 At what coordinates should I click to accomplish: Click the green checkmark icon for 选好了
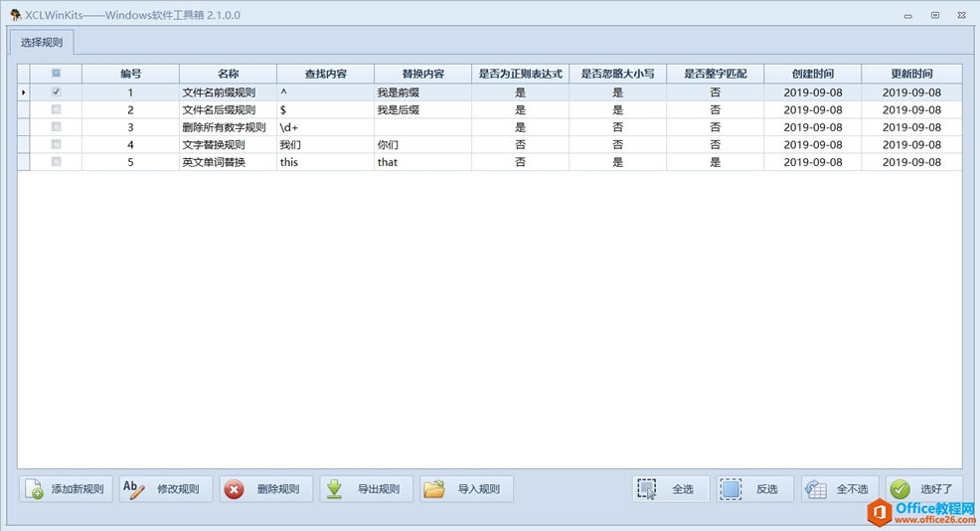coord(900,489)
